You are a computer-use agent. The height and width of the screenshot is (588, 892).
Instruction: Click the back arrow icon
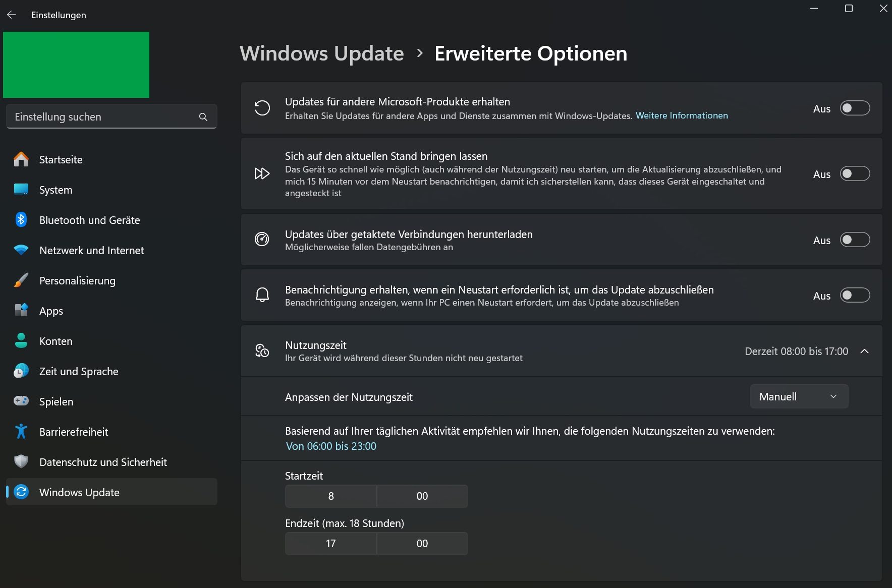point(12,15)
